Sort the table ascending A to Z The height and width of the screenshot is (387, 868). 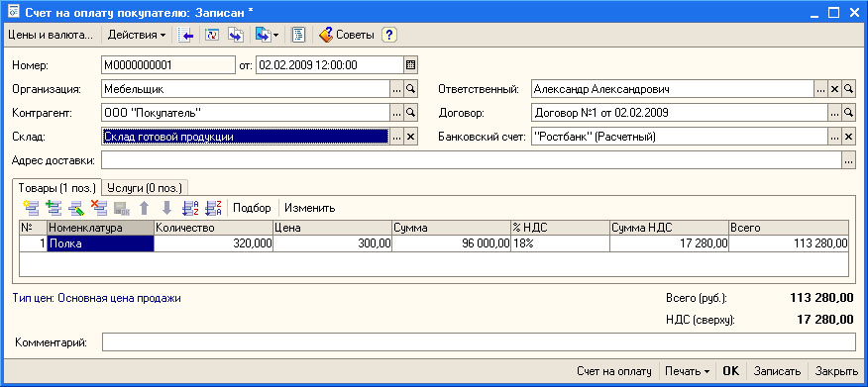point(190,209)
